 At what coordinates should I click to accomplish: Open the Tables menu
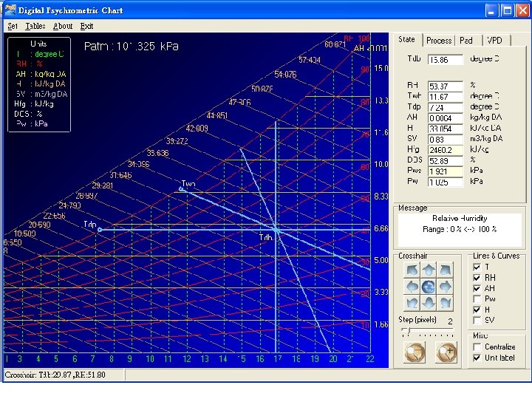[x=35, y=26]
